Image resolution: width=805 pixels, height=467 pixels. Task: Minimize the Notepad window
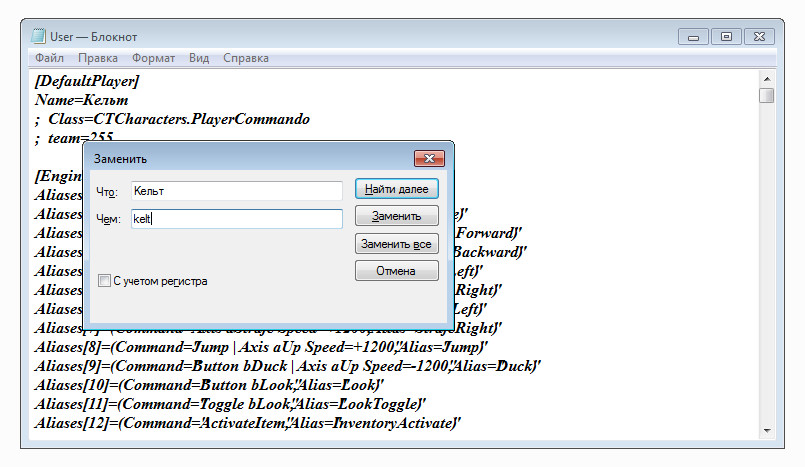693,37
